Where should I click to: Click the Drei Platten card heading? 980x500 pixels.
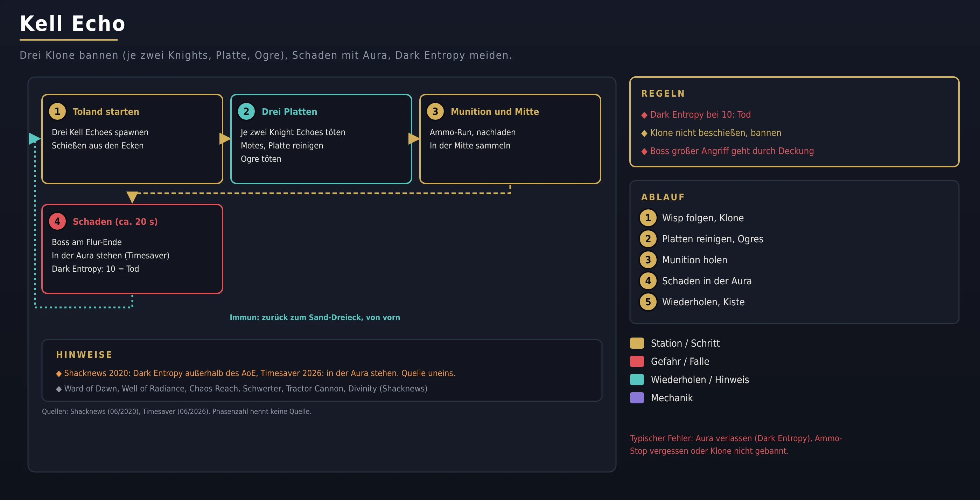289,111
